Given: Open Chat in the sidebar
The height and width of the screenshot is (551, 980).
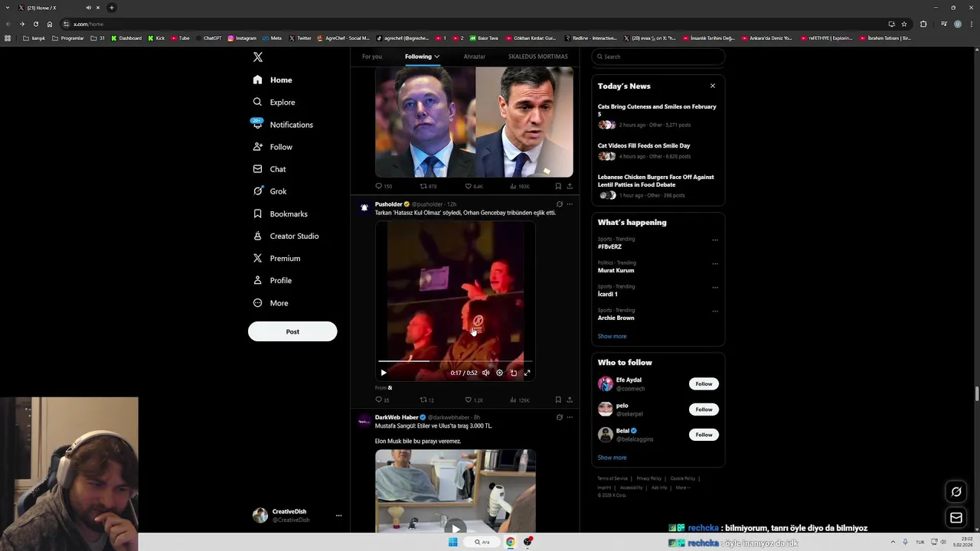Looking at the screenshot, I should point(269,169).
